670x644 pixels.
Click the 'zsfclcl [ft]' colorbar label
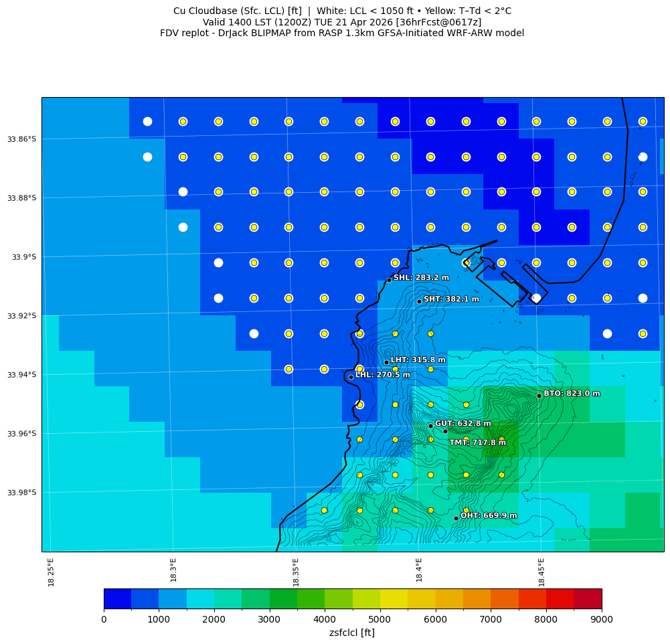(x=352, y=633)
